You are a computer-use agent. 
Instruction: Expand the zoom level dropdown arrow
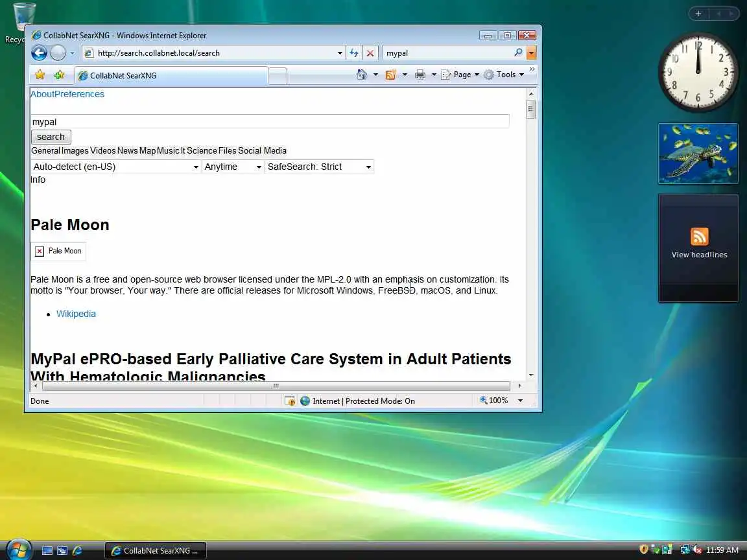pyautogui.click(x=520, y=401)
